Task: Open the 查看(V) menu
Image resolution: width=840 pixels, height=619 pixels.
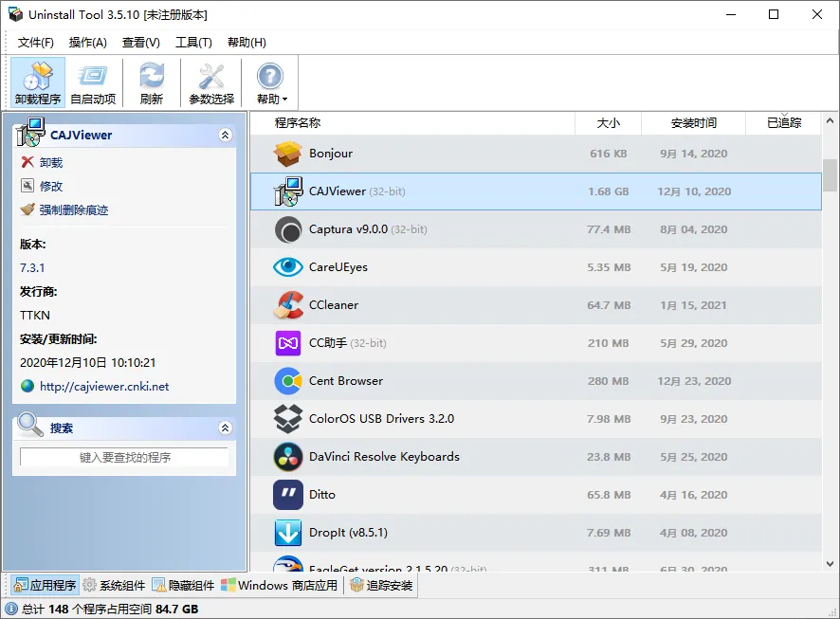Action: [141, 43]
